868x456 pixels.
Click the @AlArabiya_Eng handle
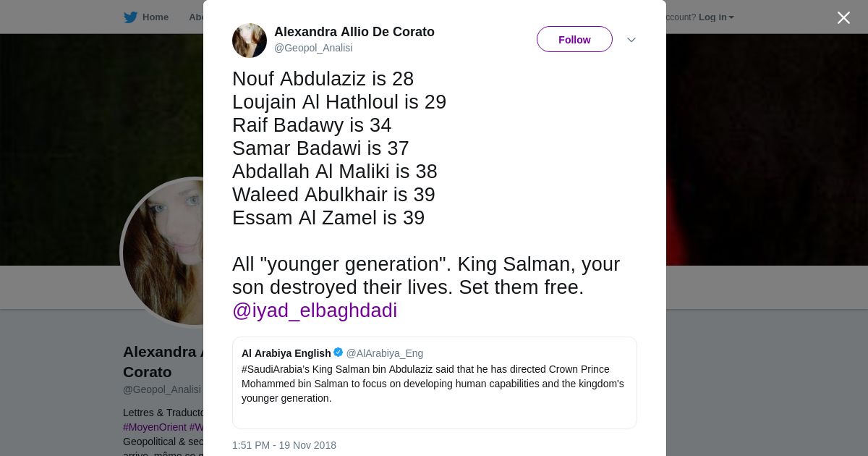(x=384, y=353)
